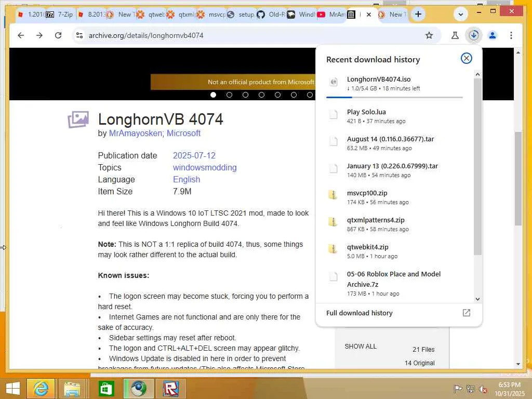Click the external link icon beside Full download history

click(x=466, y=313)
